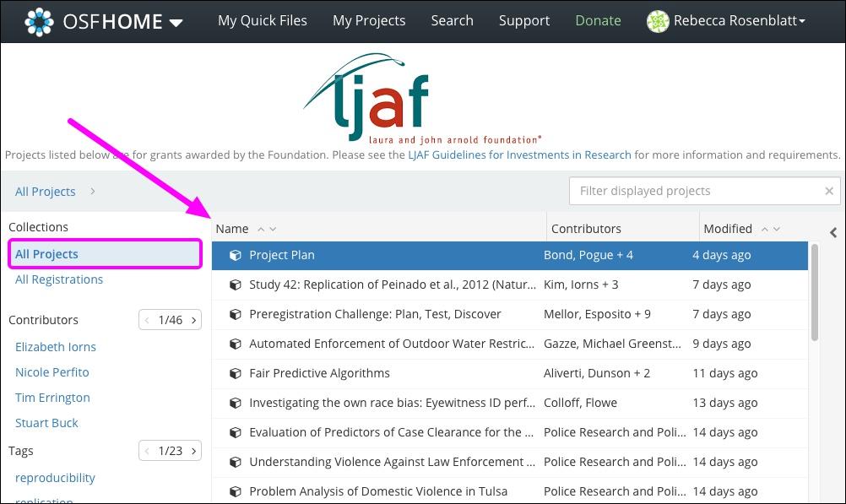This screenshot has width=846, height=504.
Task: Go to previous Contributors page
Action: 147,320
